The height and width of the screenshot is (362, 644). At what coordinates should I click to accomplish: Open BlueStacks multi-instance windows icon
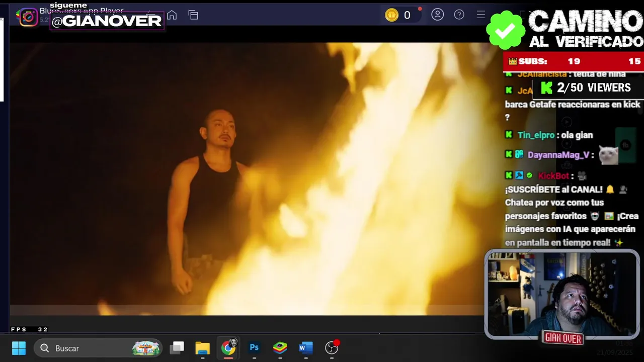click(x=193, y=15)
